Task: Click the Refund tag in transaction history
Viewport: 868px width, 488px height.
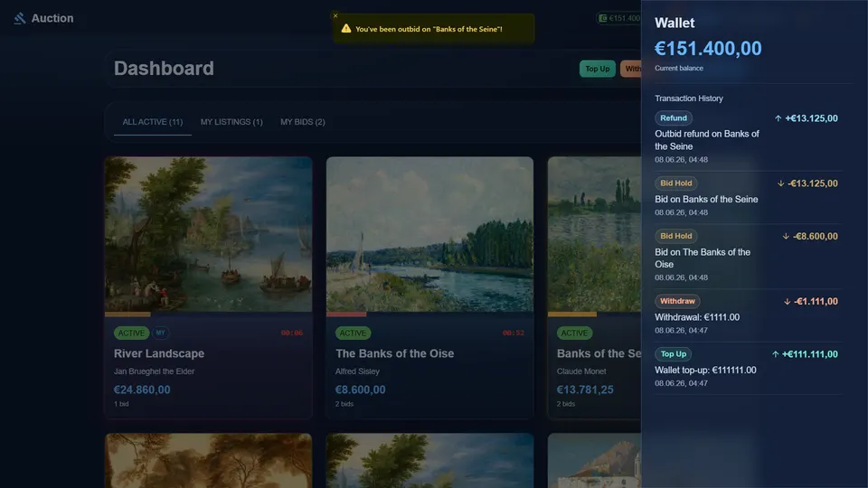Action: click(673, 117)
